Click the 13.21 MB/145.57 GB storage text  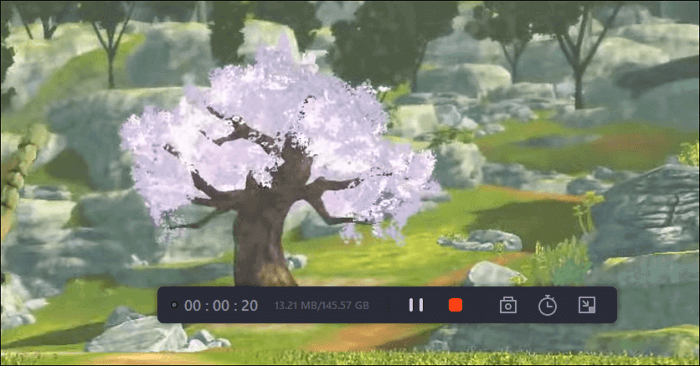[x=321, y=306]
